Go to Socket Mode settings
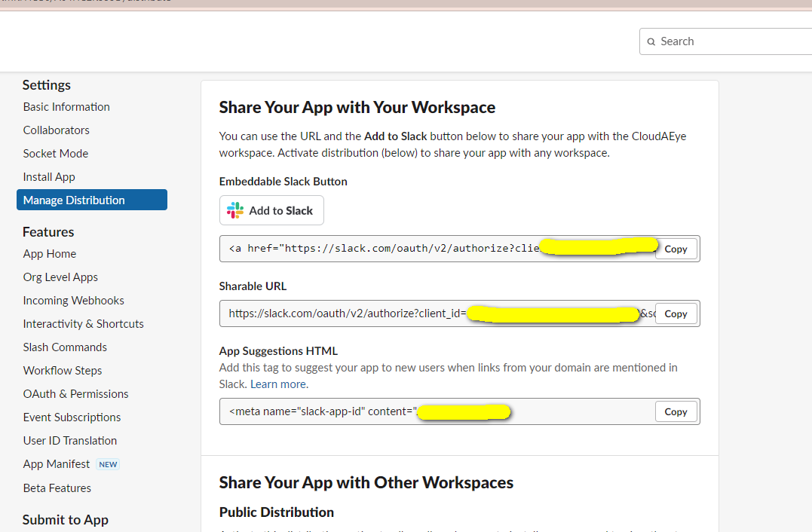Viewport: 812px width, 532px height. 55,153
